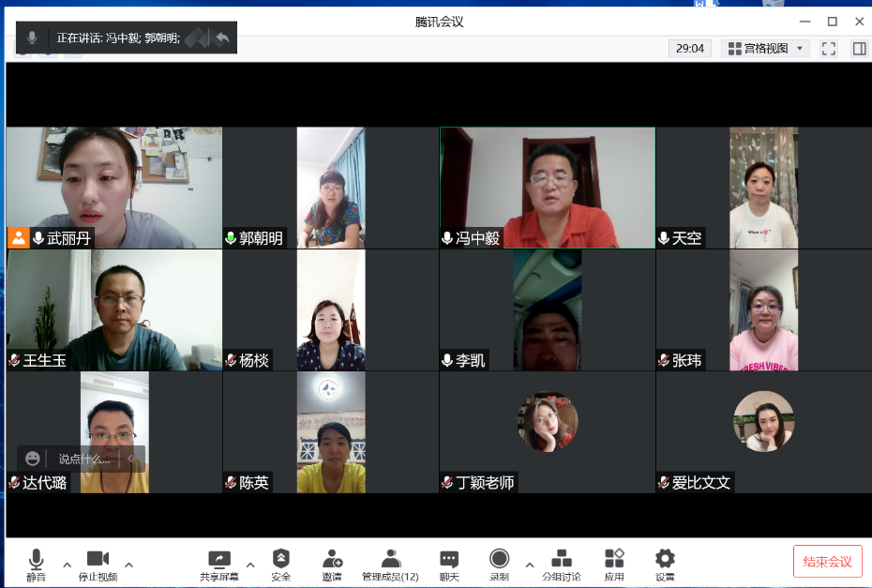Click the 说点什么 chat input field
Screen dimensions: 872x588
[84, 459]
